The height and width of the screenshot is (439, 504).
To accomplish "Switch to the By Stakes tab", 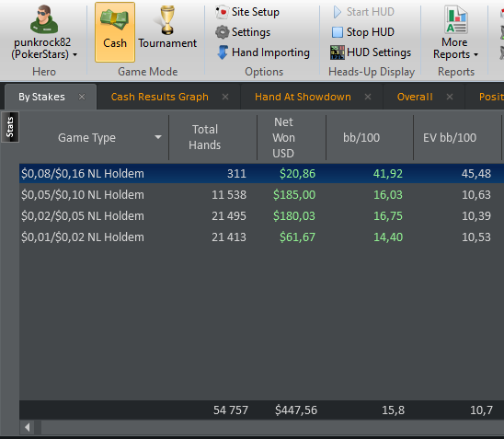I will 41,97.
